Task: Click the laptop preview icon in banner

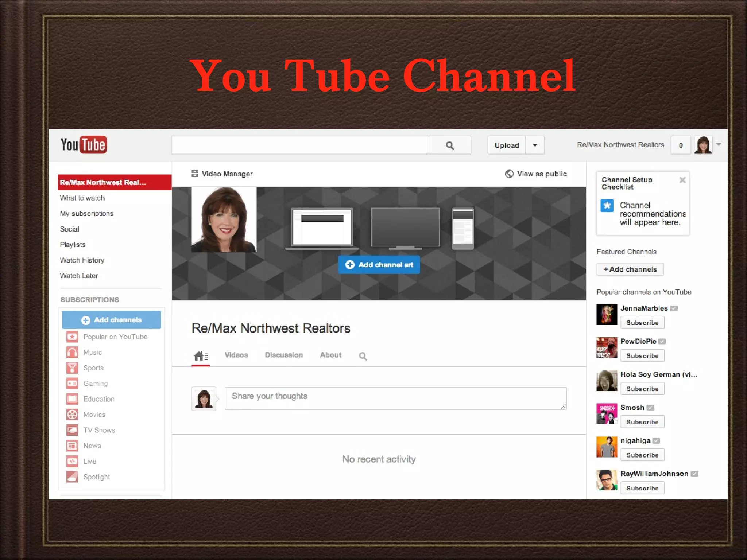Action: 322,229
